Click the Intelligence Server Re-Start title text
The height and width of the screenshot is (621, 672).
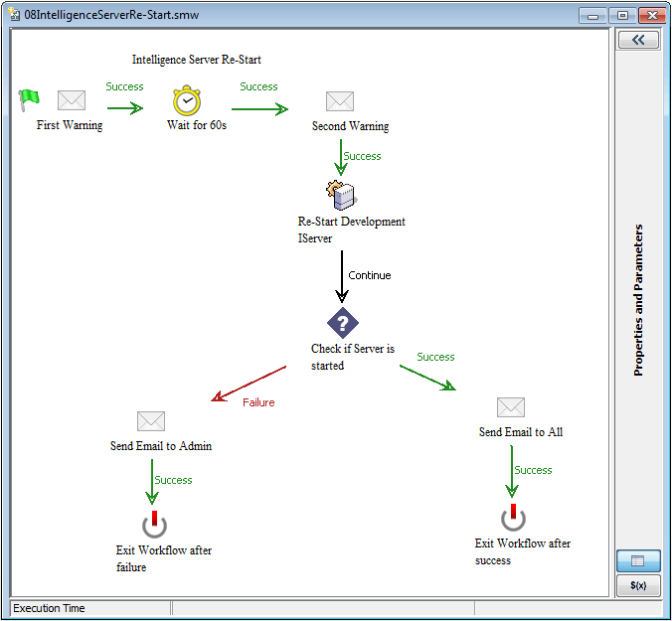(x=197, y=60)
